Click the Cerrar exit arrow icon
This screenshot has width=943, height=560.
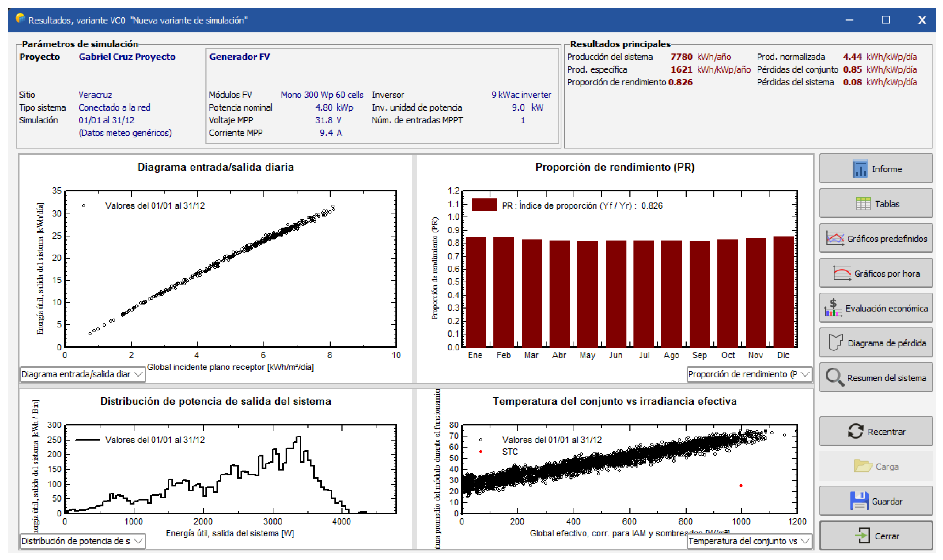(x=862, y=536)
